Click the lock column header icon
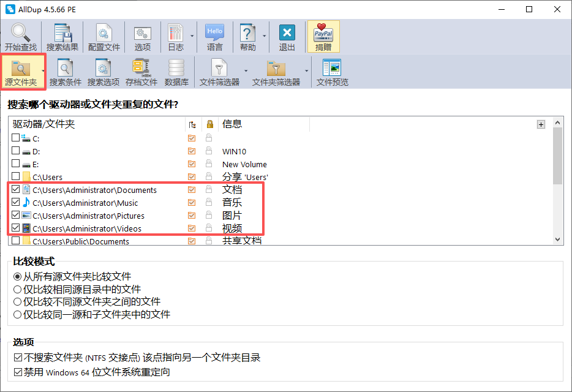 pos(210,124)
